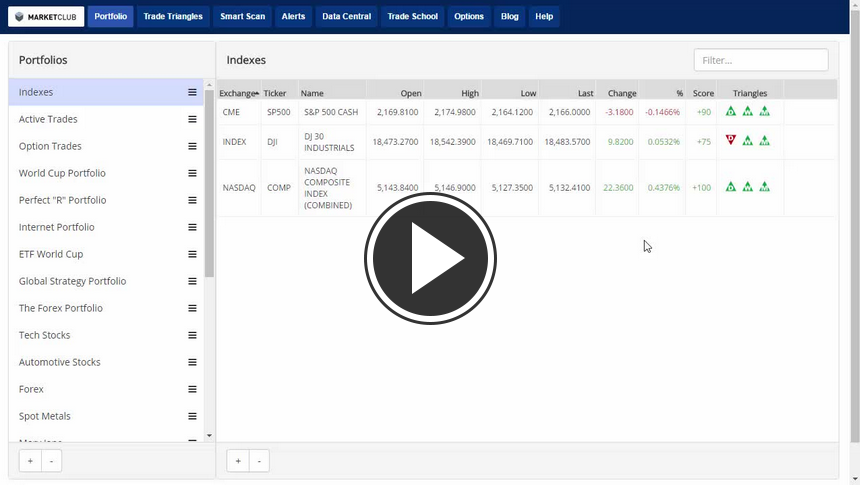Go to the Options page
Image resolution: width=860 pixels, height=485 pixels.
[x=469, y=16]
